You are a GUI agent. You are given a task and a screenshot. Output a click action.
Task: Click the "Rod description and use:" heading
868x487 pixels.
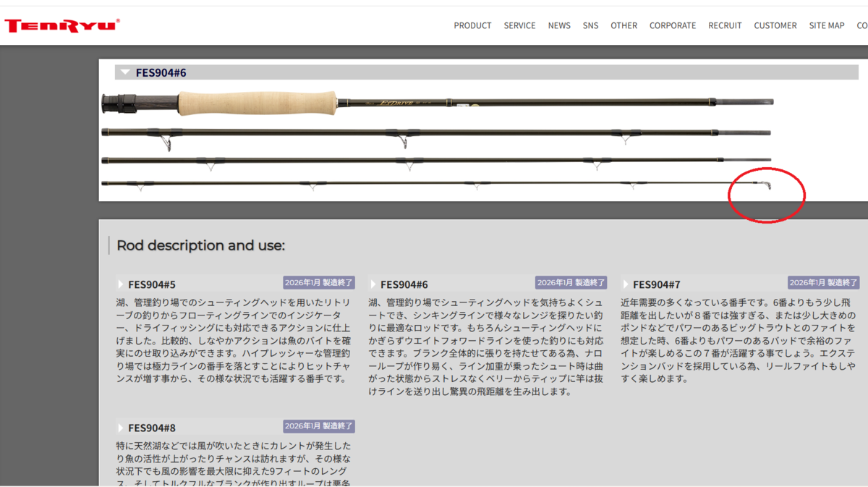[x=200, y=245]
